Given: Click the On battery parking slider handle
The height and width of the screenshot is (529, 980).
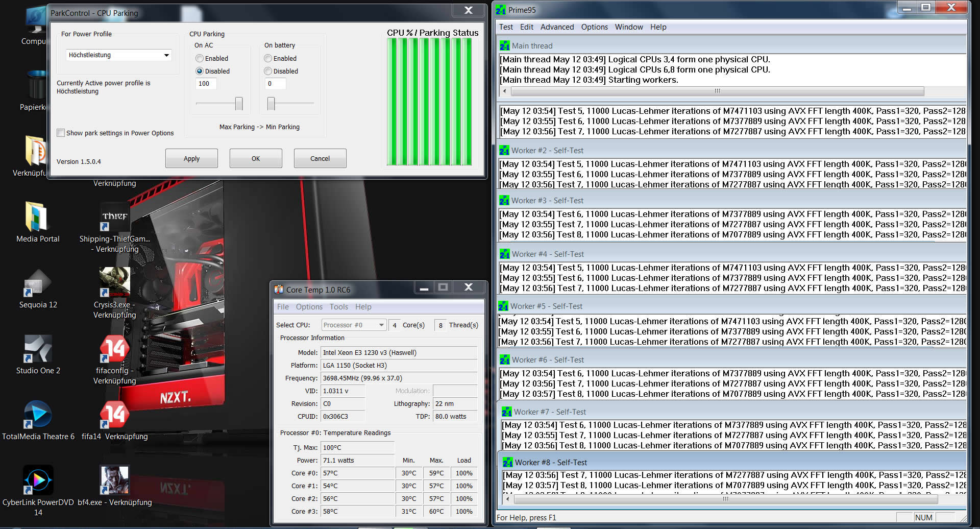Looking at the screenshot, I should click(x=271, y=104).
